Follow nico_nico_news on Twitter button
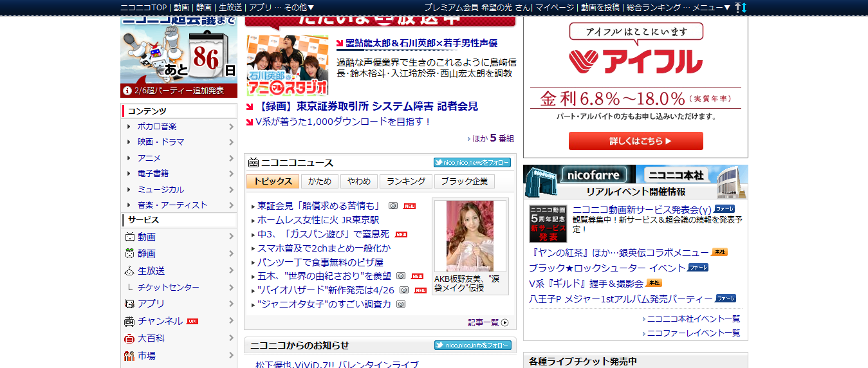This screenshot has height=368, width=868. pos(472,163)
